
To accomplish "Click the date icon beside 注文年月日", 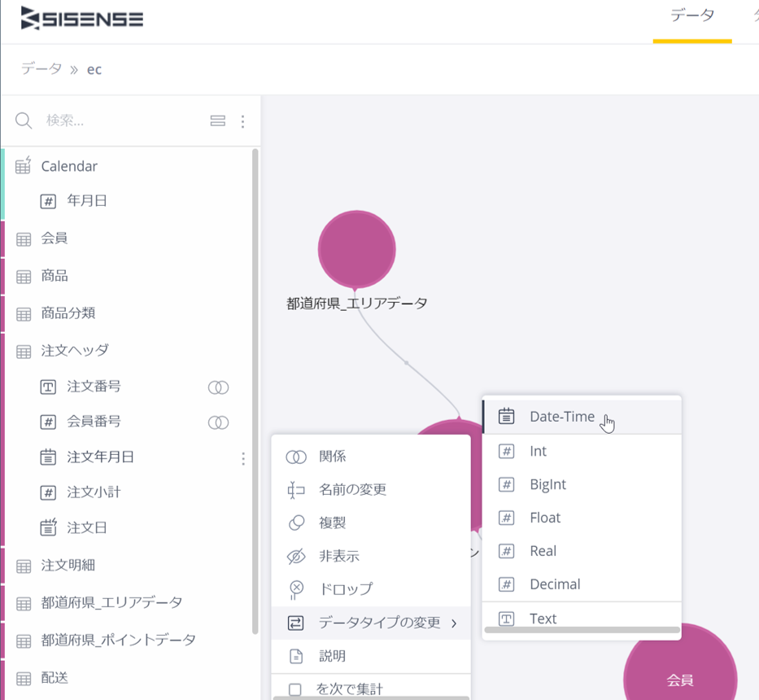I will pos(48,457).
